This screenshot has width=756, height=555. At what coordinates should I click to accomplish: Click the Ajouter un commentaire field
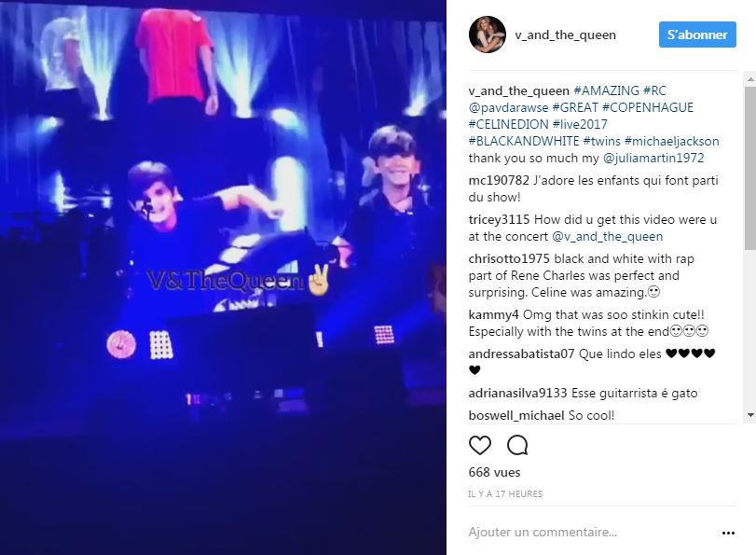coord(593,533)
